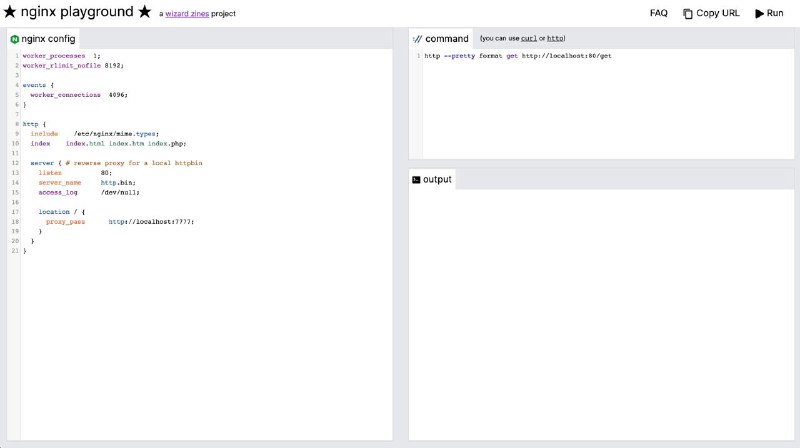The image size is (800, 448).
Task: Click the server { reverse proxy comment line
Action: [x=116, y=163]
